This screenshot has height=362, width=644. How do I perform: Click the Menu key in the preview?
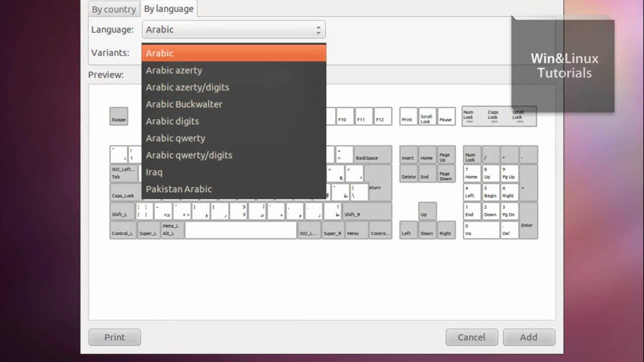pyautogui.click(x=356, y=230)
